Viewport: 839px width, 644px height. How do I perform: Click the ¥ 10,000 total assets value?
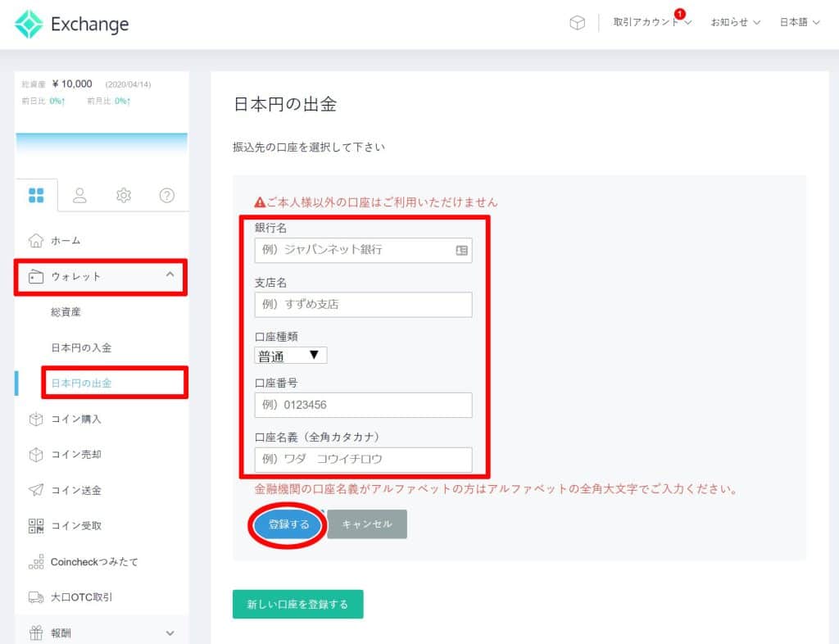point(72,84)
